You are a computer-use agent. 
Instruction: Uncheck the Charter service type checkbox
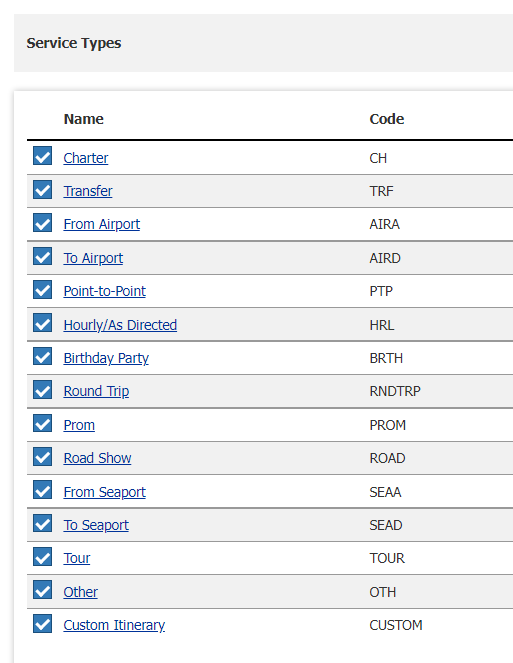(42, 156)
